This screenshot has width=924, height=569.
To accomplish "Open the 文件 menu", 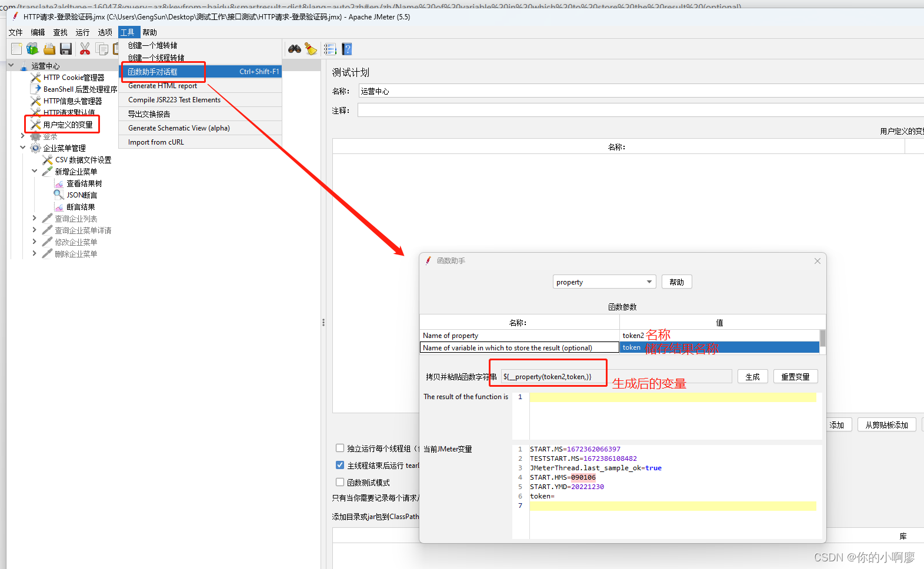I will [x=16, y=32].
